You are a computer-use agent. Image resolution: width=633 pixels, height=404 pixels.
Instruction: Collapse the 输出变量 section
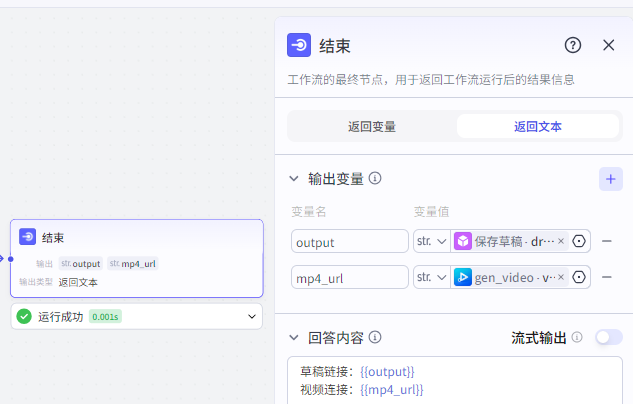pyautogui.click(x=294, y=178)
